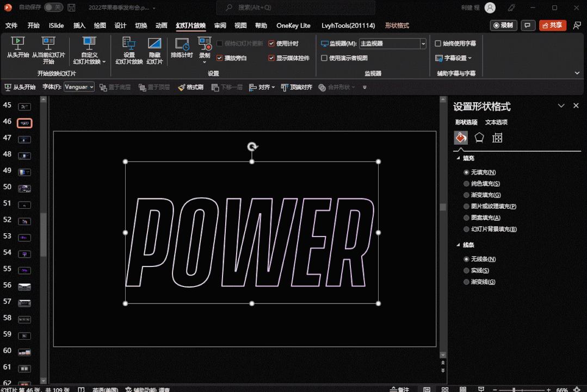
Task: Expand the 监视器 dropdown list
Action: tap(423, 43)
